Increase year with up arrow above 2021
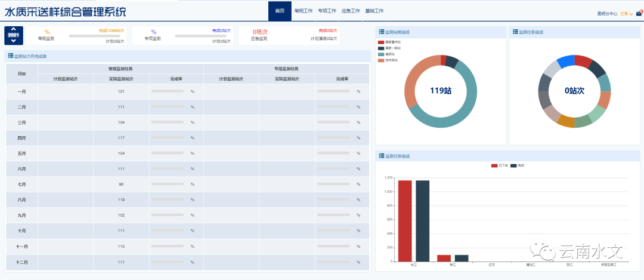Viewport: 644px width, 280px height. tap(13, 30)
